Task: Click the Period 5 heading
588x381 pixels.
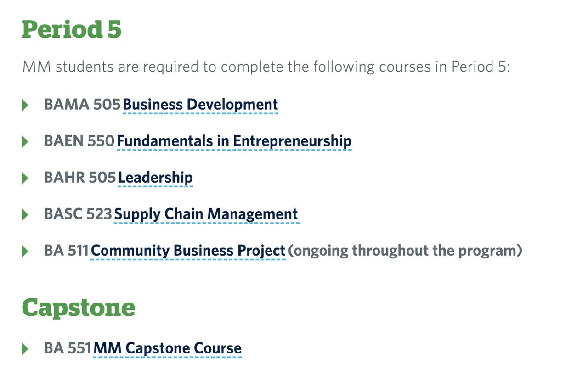Action: (72, 29)
